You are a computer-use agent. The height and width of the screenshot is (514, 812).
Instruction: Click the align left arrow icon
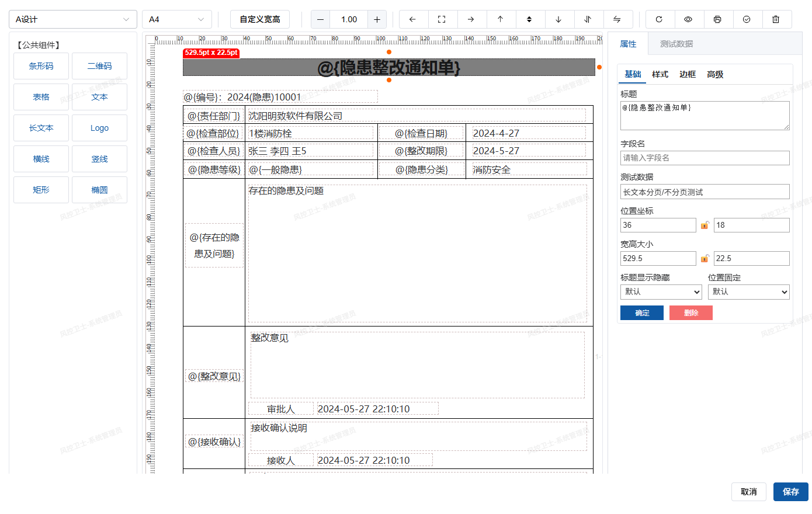pos(412,19)
